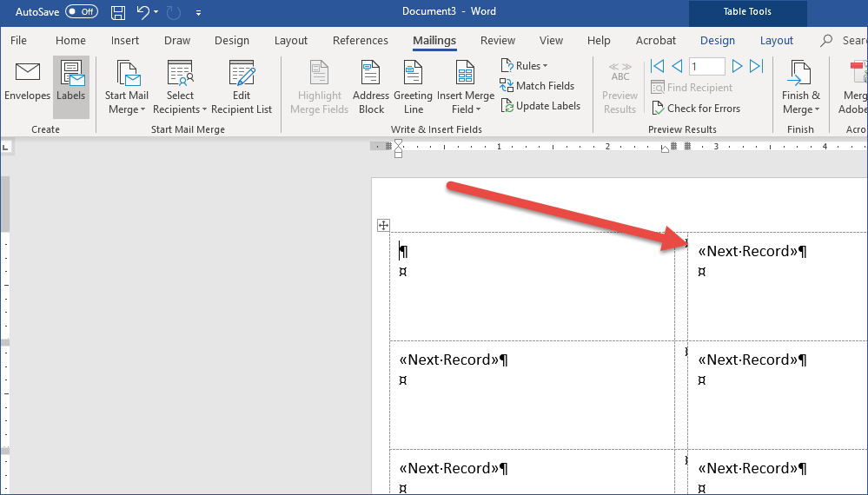Click the right indent marker on ruler
The width and height of the screenshot is (868, 495).
tap(665, 148)
